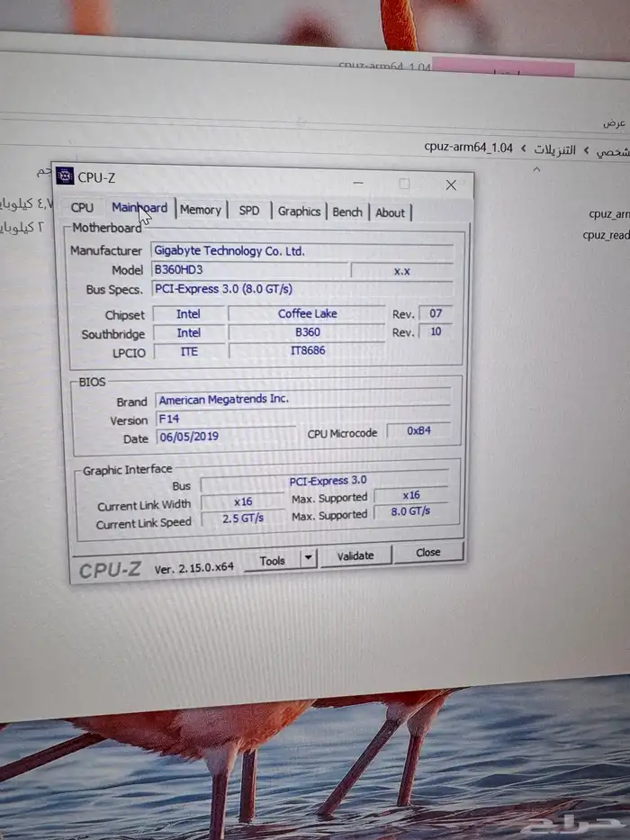Click the Coffee Lake chipset field

[x=307, y=313]
